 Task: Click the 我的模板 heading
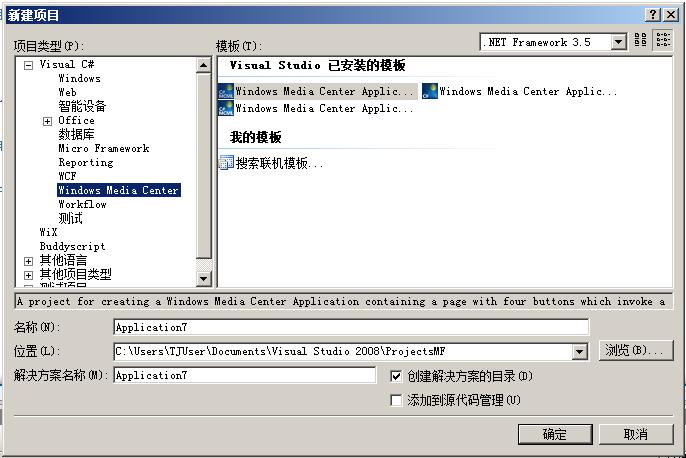point(256,137)
